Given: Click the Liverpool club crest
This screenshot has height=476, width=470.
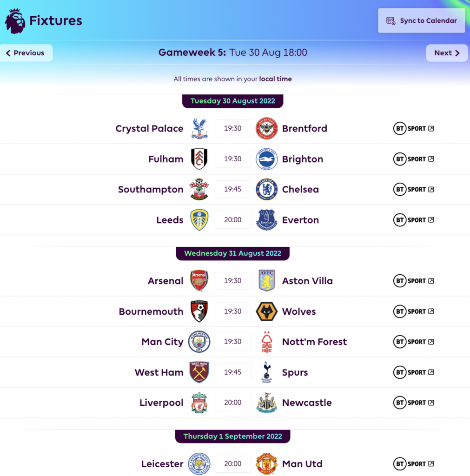Looking at the screenshot, I should tap(199, 403).
